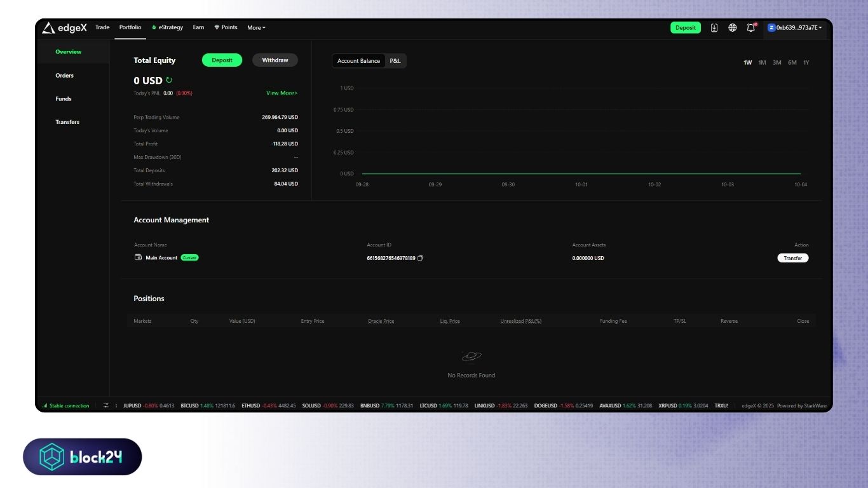Open the wallet address 0xb639 dropdown
Screen dimensions: 868x488
coord(795,28)
